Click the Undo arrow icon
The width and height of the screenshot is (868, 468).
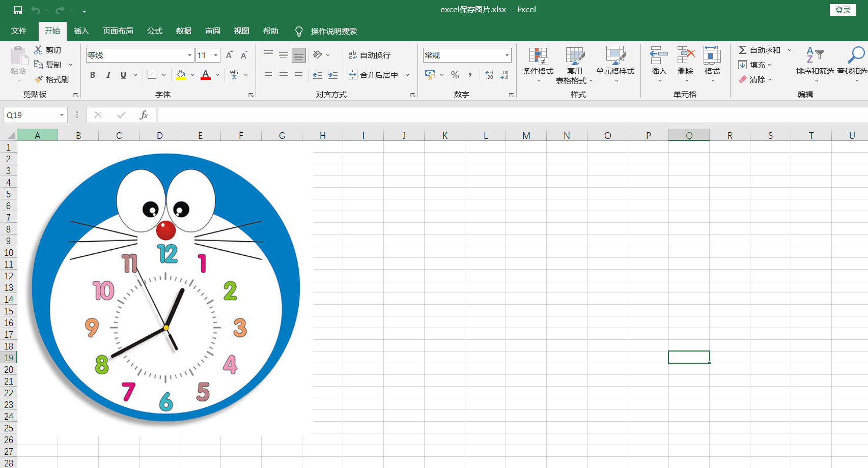[x=36, y=10]
